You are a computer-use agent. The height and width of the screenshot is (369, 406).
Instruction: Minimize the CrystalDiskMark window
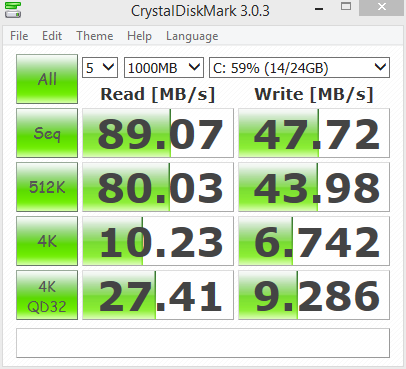tap(319, 8)
